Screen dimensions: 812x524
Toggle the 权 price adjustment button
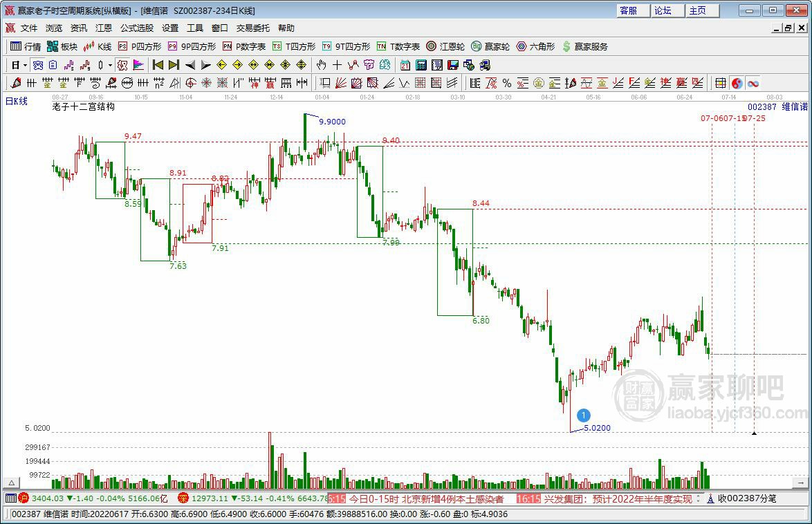point(122,65)
